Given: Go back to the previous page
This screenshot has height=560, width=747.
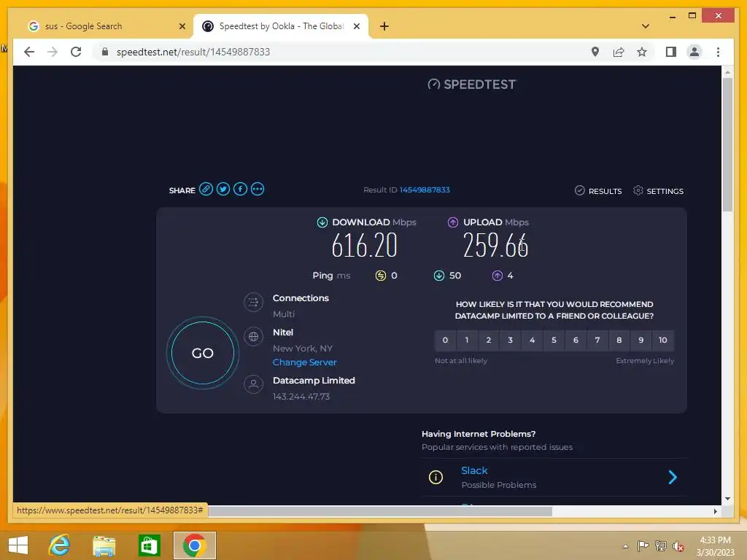Looking at the screenshot, I should pos(29,52).
